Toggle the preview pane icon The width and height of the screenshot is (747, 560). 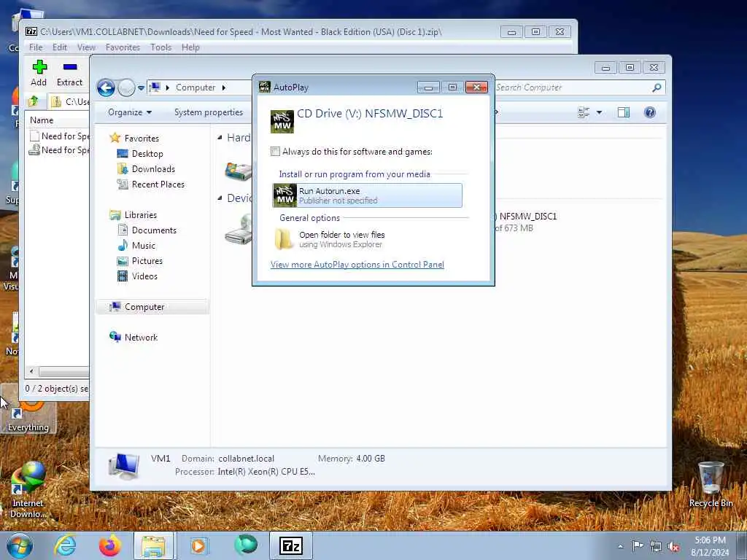[624, 112]
